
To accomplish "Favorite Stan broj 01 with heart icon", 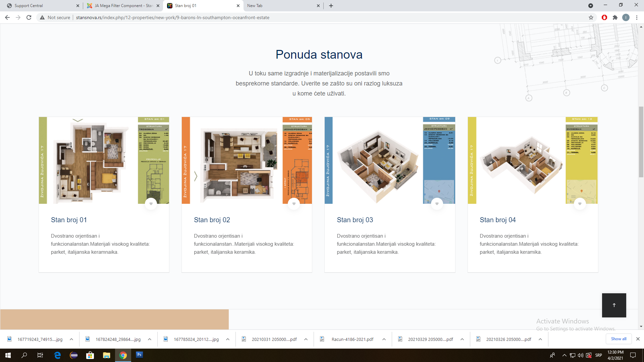I will 151,203.
